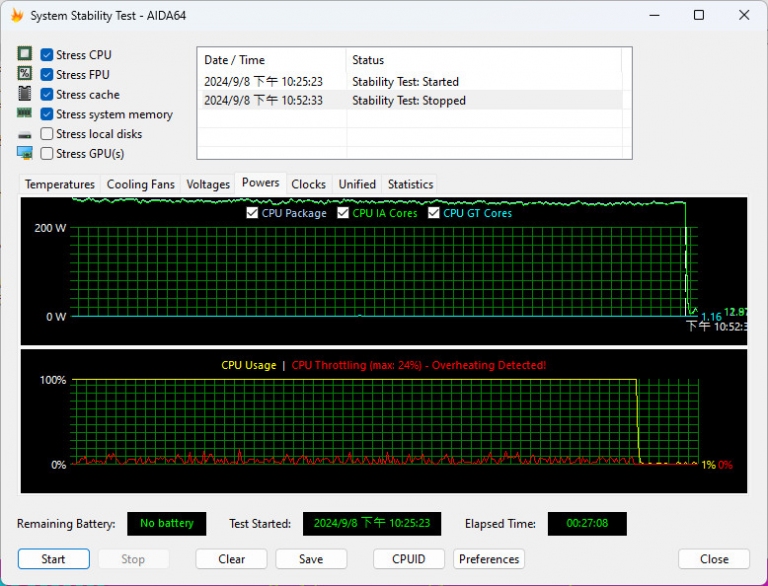Click the monitor icon beside Stress GPU(s)
768x586 pixels.
coord(24,153)
